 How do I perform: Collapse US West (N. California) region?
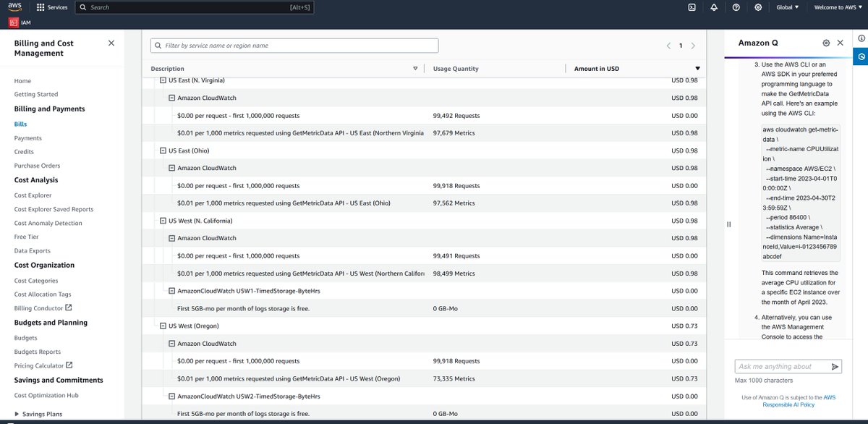click(163, 221)
